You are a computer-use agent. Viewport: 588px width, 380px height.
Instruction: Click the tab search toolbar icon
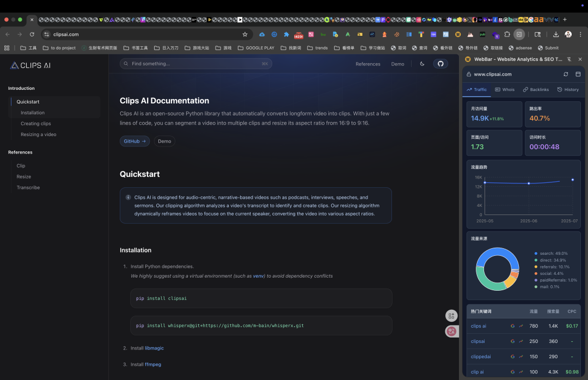click(537, 34)
